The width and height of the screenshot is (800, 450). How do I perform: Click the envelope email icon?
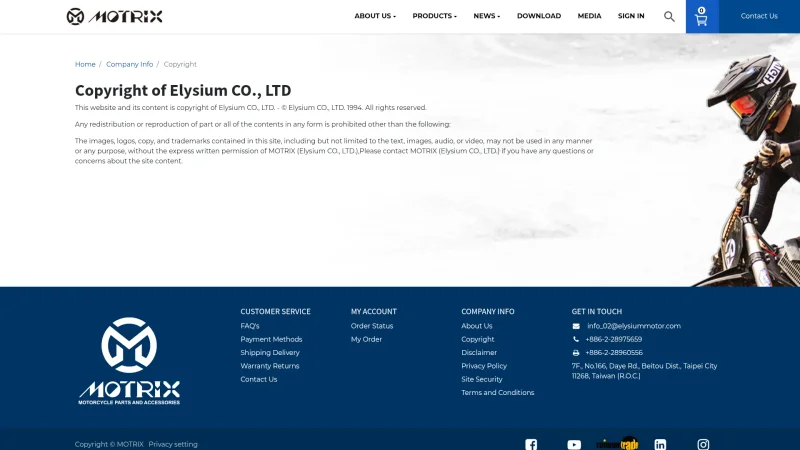(x=576, y=326)
